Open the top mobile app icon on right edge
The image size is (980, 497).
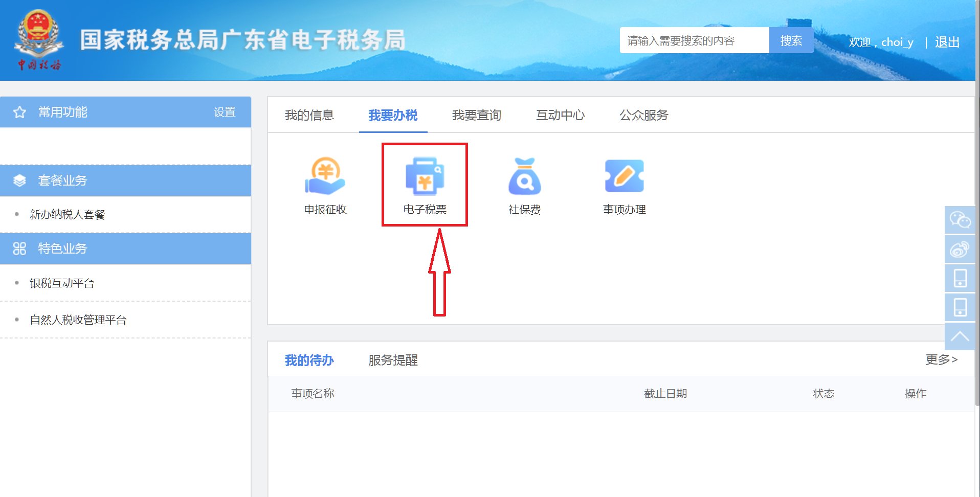coord(961,279)
